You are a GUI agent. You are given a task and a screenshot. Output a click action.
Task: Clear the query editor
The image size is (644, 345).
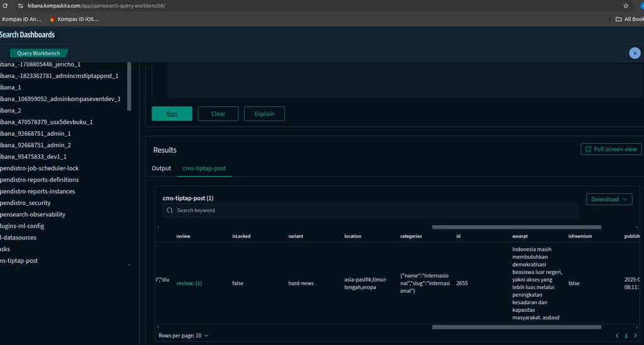coord(218,114)
